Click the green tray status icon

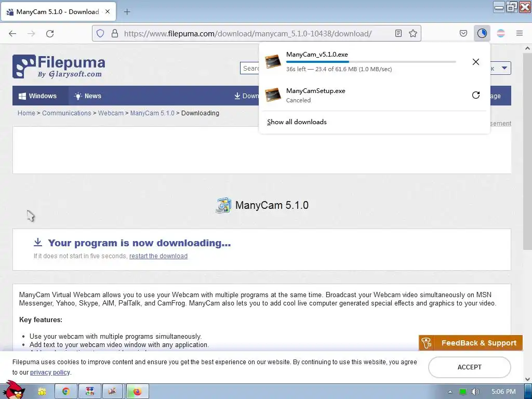click(462, 392)
